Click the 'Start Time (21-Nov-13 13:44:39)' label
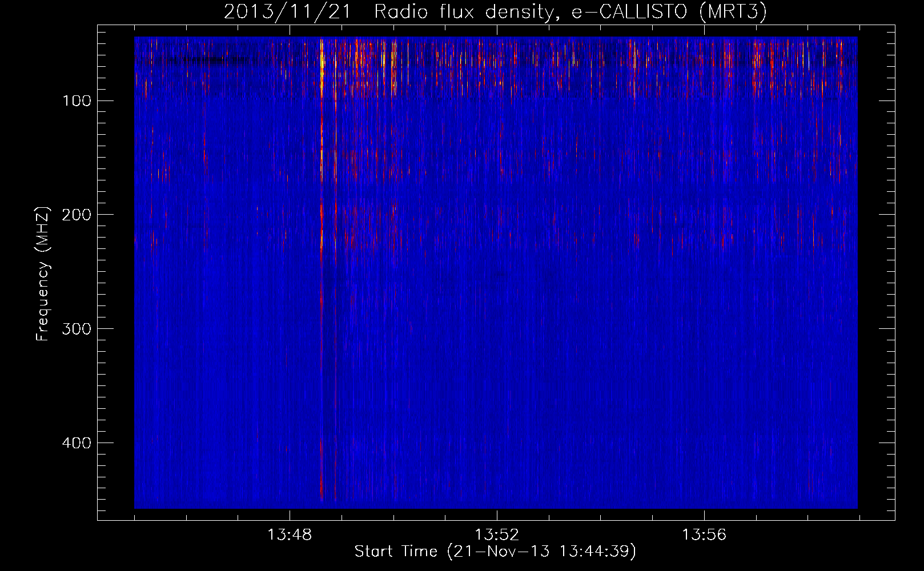The image size is (924, 571). pyautogui.click(x=495, y=552)
